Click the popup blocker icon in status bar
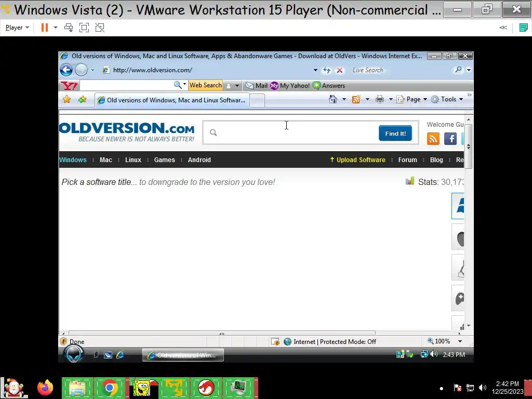 tap(275, 342)
